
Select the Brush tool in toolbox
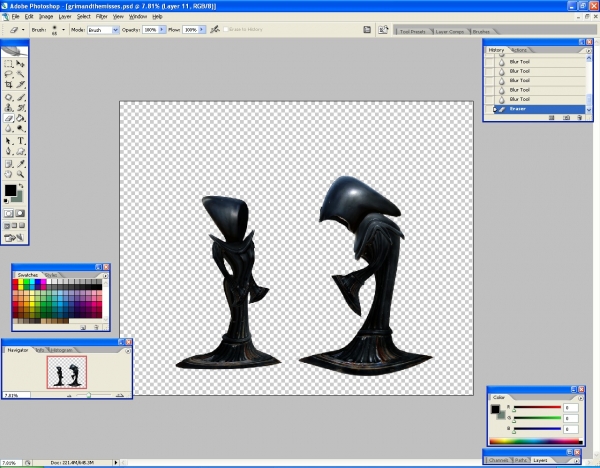[x=20, y=98]
